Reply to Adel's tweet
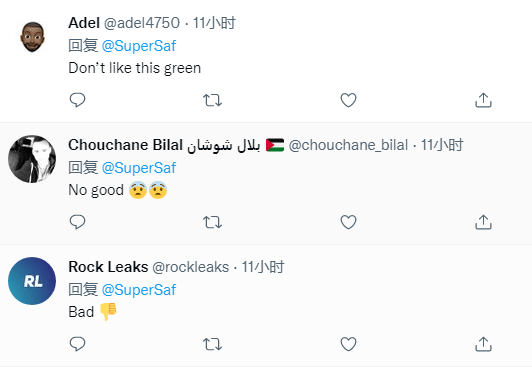 click(x=77, y=100)
